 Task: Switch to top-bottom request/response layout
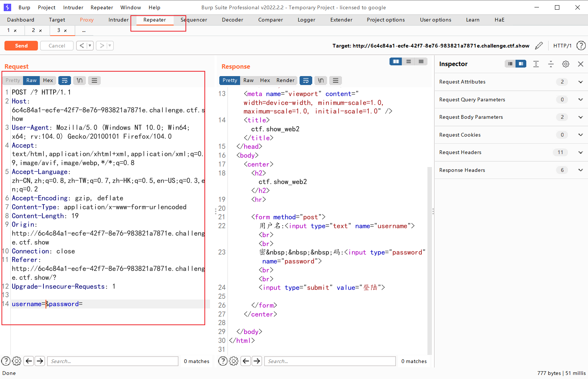pyautogui.click(x=408, y=62)
